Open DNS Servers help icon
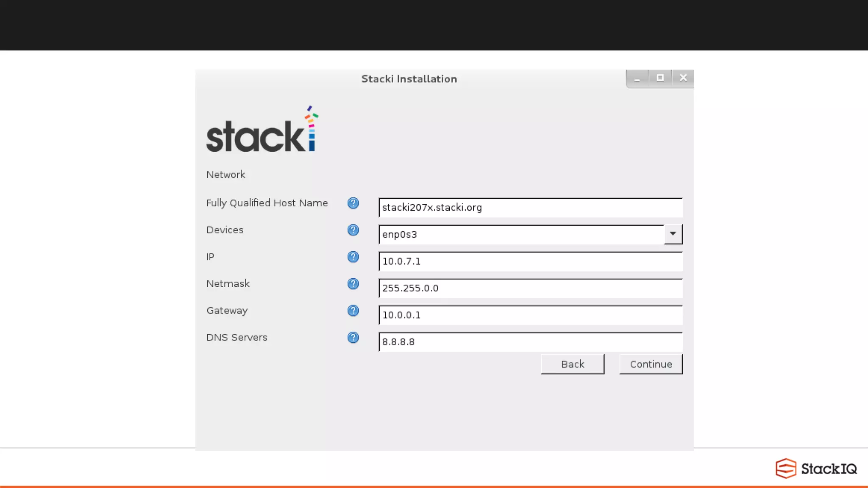 click(353, 338)
